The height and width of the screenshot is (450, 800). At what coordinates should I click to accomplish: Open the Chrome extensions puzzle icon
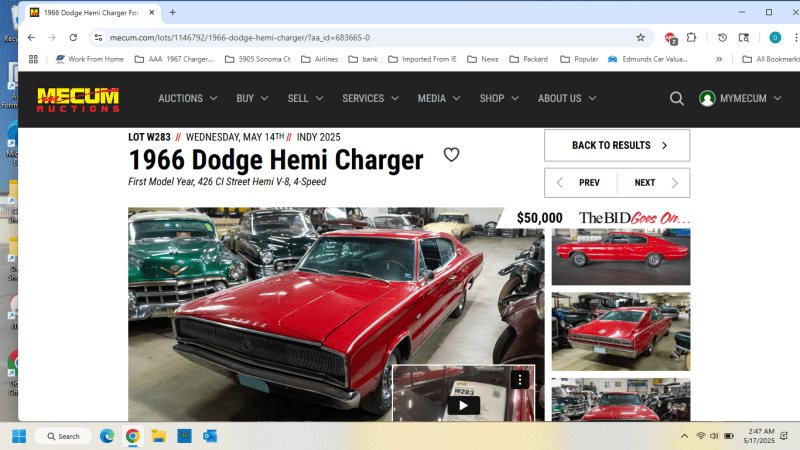pos(691,37)
